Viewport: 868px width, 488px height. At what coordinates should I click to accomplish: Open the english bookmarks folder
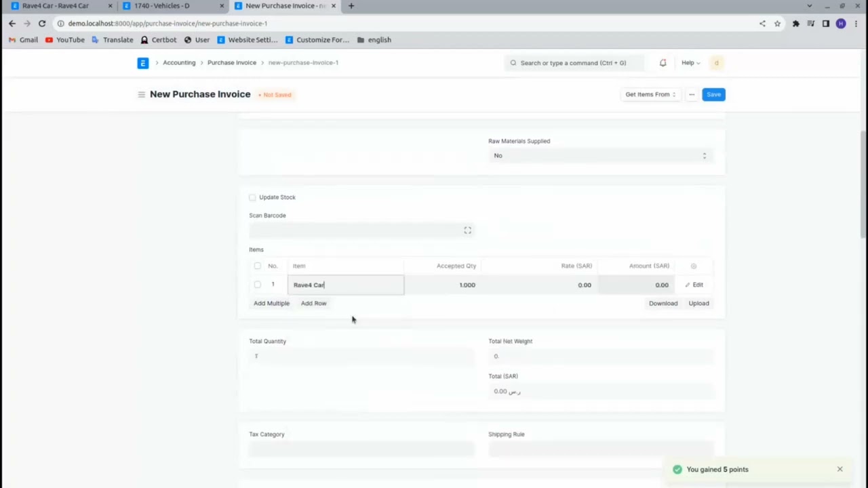pos(374,39)
